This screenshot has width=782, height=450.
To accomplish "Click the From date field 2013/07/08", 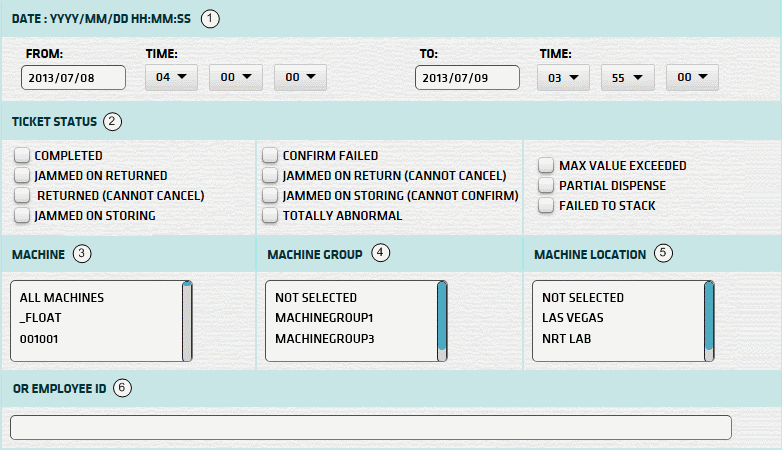I will click(73, 78).
